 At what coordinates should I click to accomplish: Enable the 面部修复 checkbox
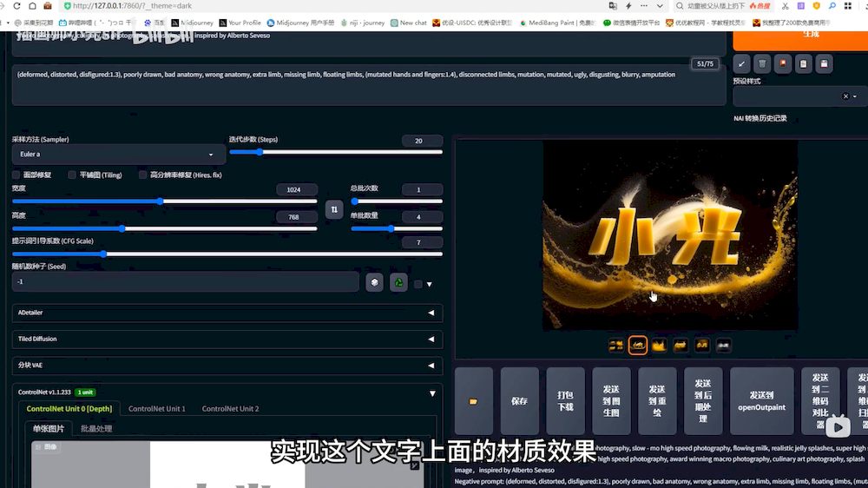(x=17, y=175)
